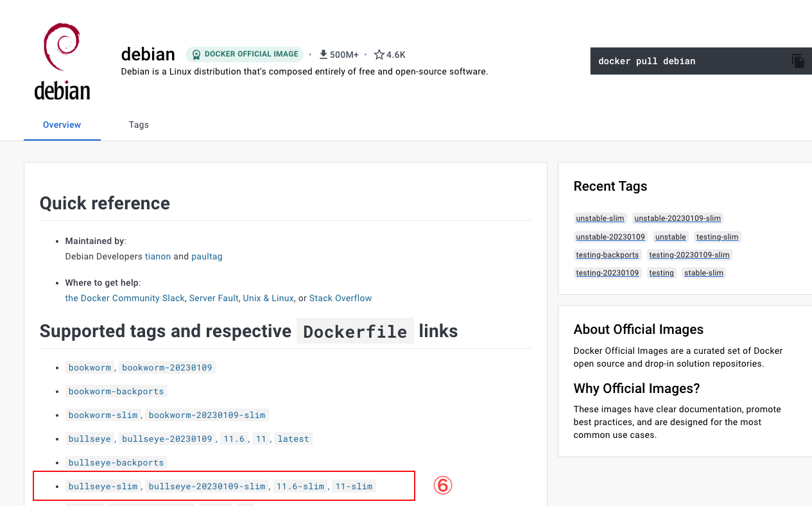Screen dimensions: 812x506
Task: Select the unstable-slim recent tag
Action: pos(600,218)
